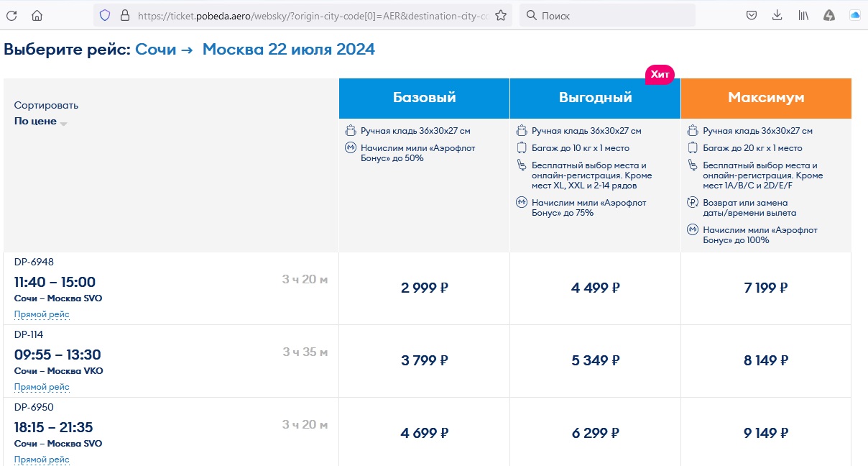Open the Pocket save icon
This screenshot has width=868, height=466.
click(751, 15)
